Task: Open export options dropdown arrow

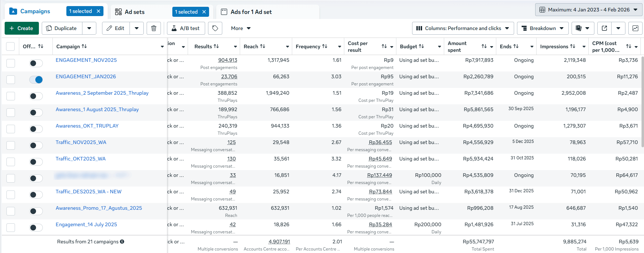Action: coord(618,28)
